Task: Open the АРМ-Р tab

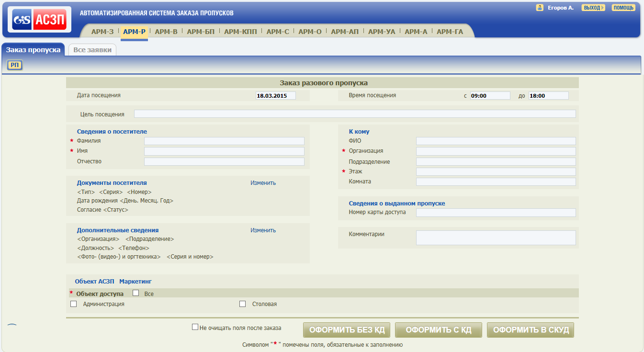Action: click(134, 32)
